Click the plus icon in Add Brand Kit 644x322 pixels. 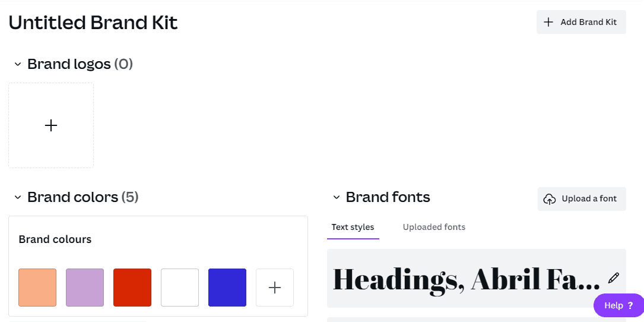(548, 22)
